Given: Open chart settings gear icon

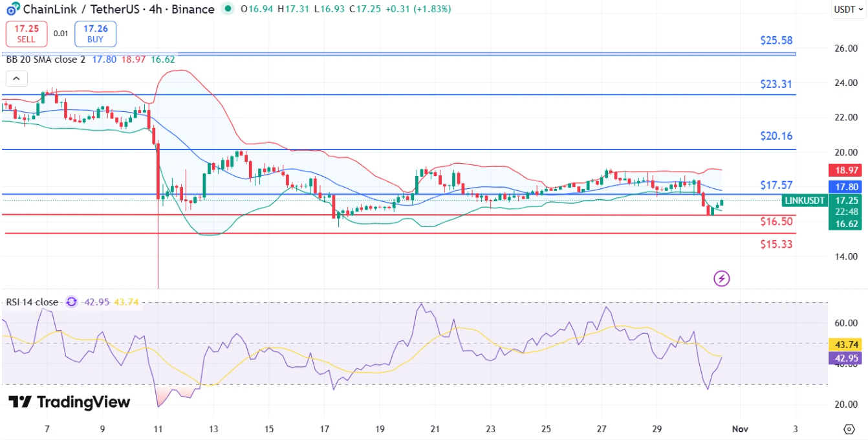Looking at the screenshot, I should point(849,429).
